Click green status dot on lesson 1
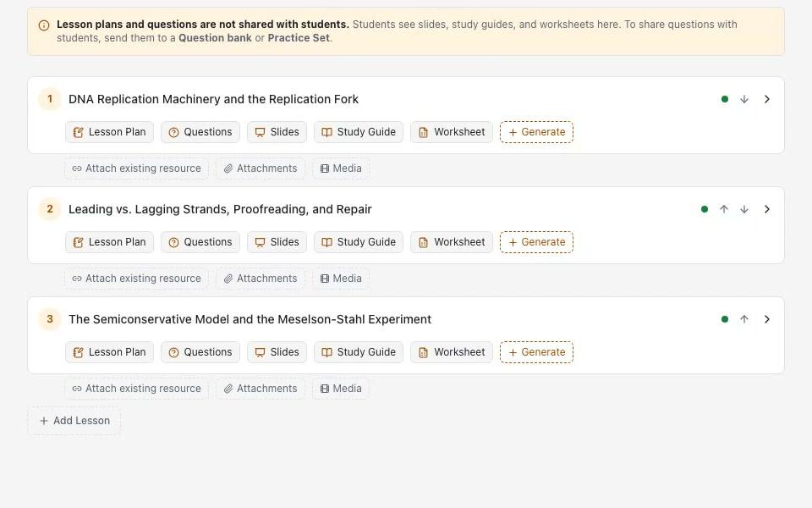This screenshot has height=508, width=812. pyautogui.click(x=725, y=99)
